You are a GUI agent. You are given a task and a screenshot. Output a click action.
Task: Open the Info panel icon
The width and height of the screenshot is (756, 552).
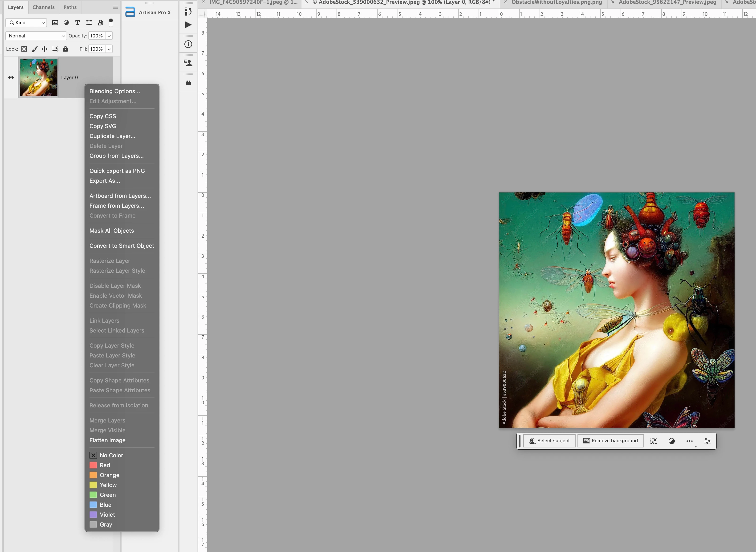tap(188, 44)
